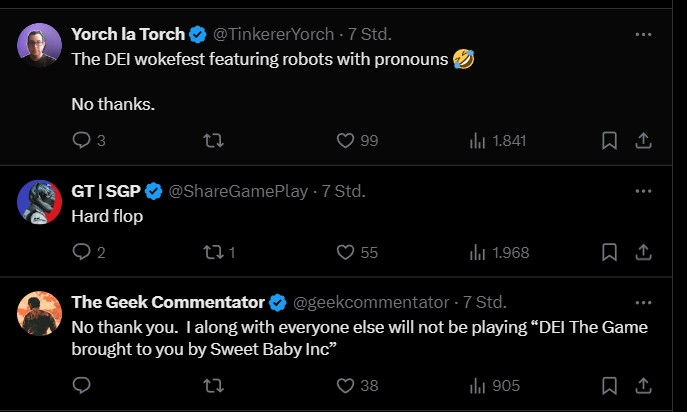The image size is (687, 412).
Task: Like the "robots with pronouns" tweet
Action: (346, 141)
